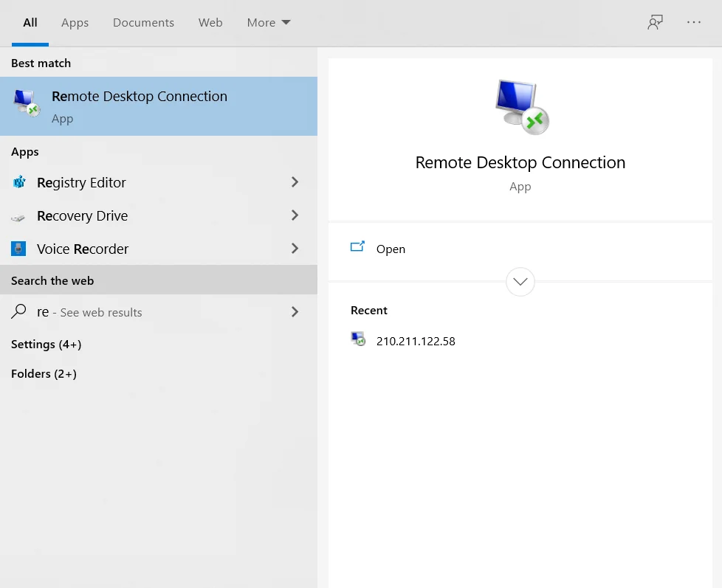Click the Registry Editor app icon
The width and height of the screenshot is (722, 588).
(x=19, y=182)
